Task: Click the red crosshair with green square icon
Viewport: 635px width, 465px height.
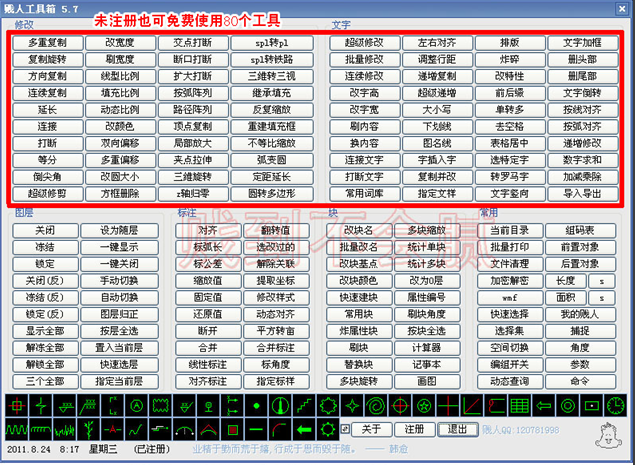Action: click(x=17, y=405)
